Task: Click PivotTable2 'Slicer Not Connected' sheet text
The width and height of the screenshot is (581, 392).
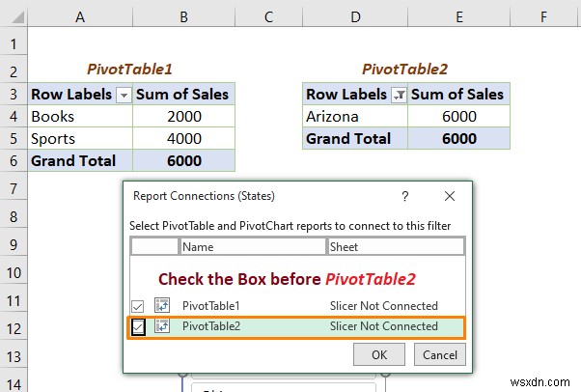Action: (x=383, y=326)
